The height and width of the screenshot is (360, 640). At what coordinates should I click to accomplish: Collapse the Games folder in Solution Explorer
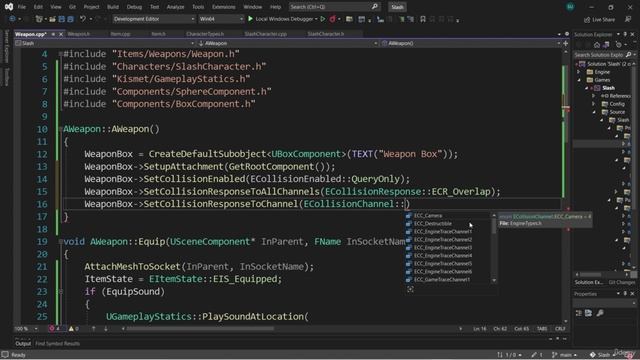click(x=578, y=80)
